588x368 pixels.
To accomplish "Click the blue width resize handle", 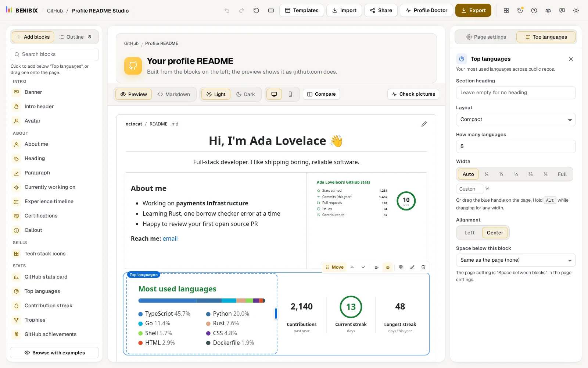I will (x=276, y=314).
